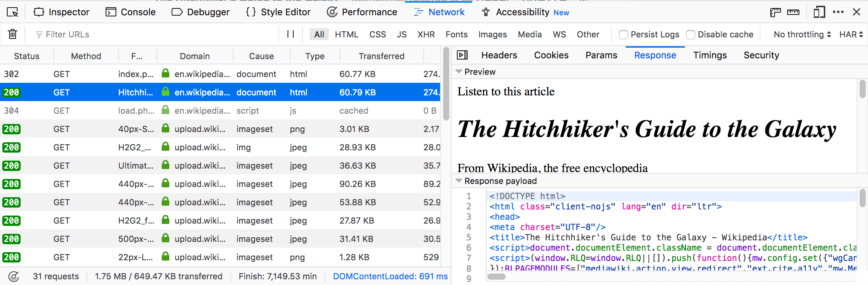
Task: Pause network recording
Action: 291,34
